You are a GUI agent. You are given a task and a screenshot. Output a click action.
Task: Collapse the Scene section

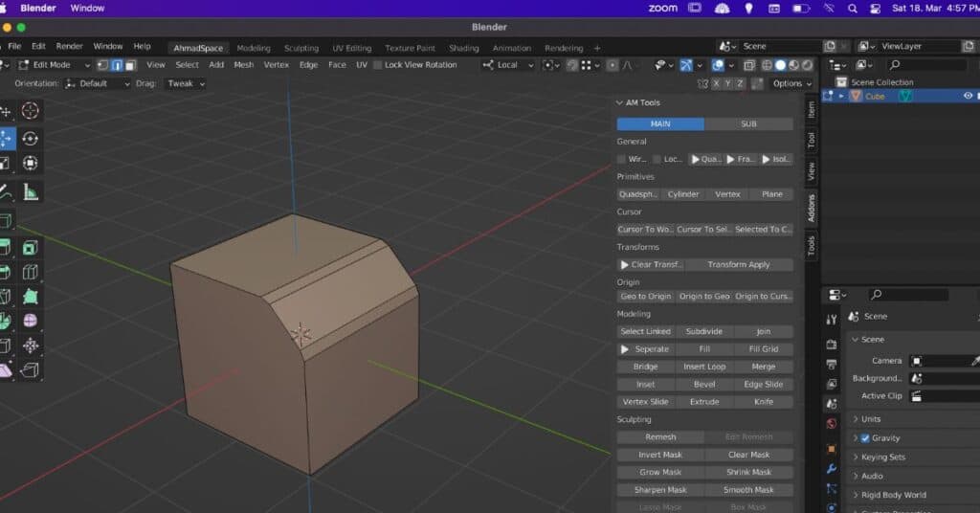(855, 340)
